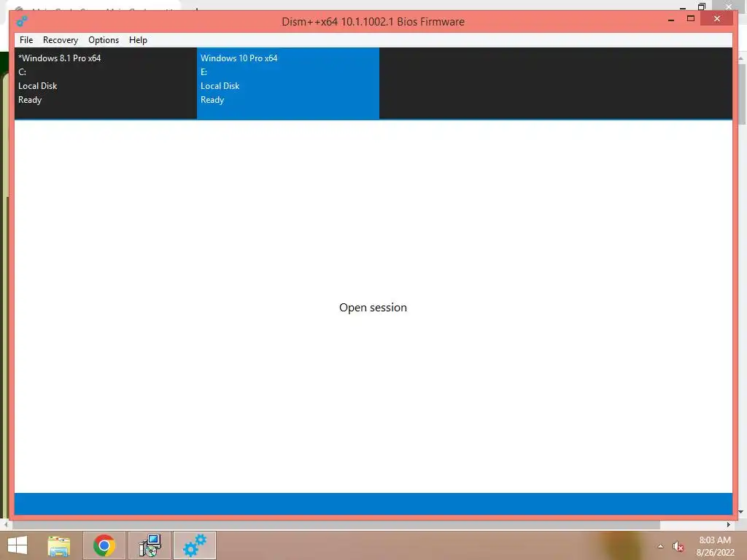Click the Dism++ gears taskbar icon

[x=194, y=545]
